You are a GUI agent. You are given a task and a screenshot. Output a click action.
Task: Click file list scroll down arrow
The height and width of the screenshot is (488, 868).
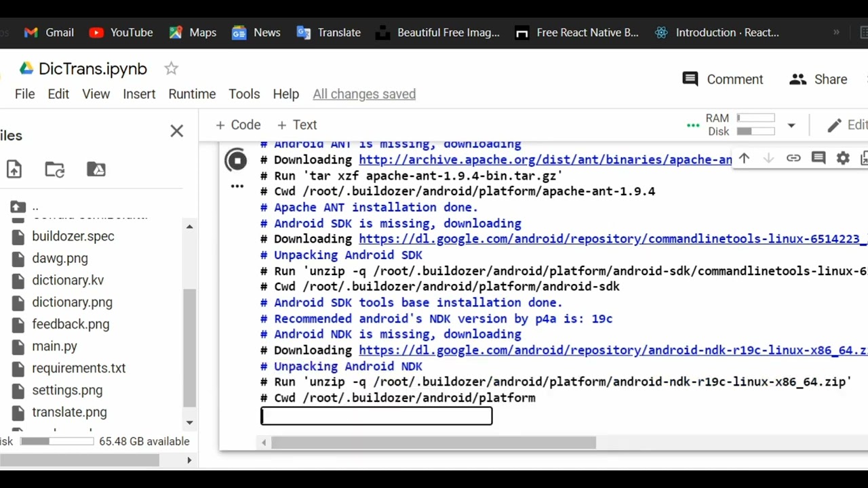[x=189, y=422]
